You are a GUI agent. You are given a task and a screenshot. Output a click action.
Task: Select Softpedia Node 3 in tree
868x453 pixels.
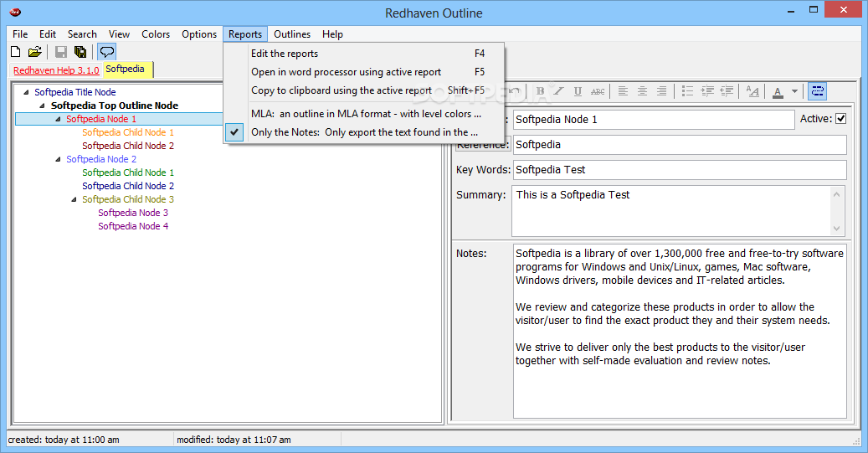tap(133, 213)
